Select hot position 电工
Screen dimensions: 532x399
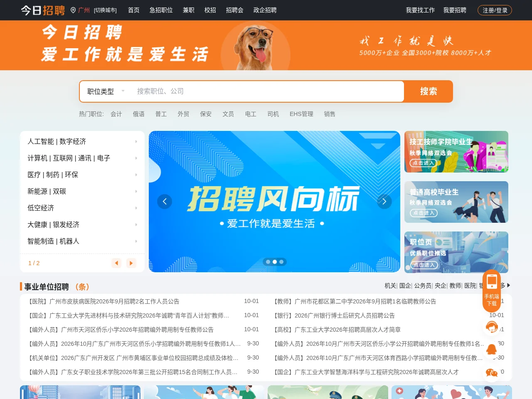251,114
